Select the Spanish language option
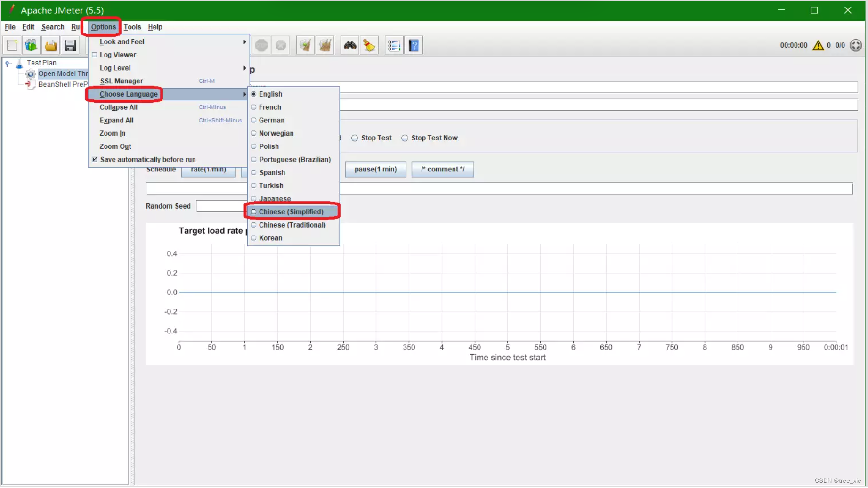Viewport: 868px width, 488px height. click(293, 173)
